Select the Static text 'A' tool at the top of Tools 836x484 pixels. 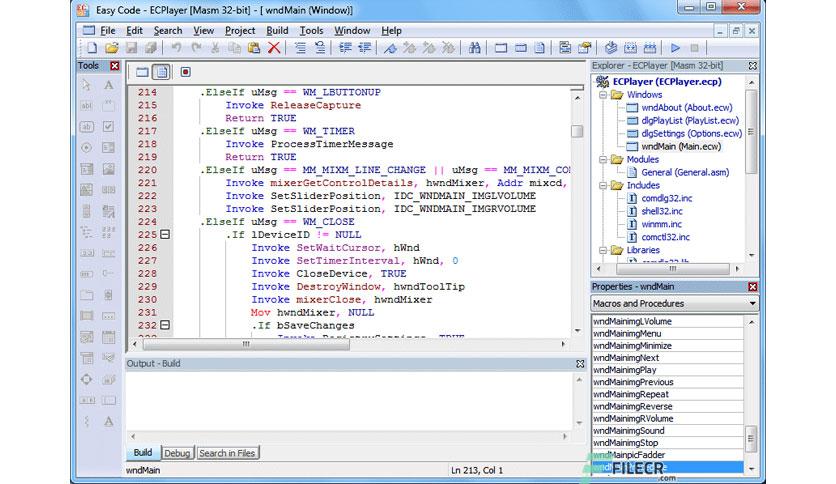(x=108, y=85)
